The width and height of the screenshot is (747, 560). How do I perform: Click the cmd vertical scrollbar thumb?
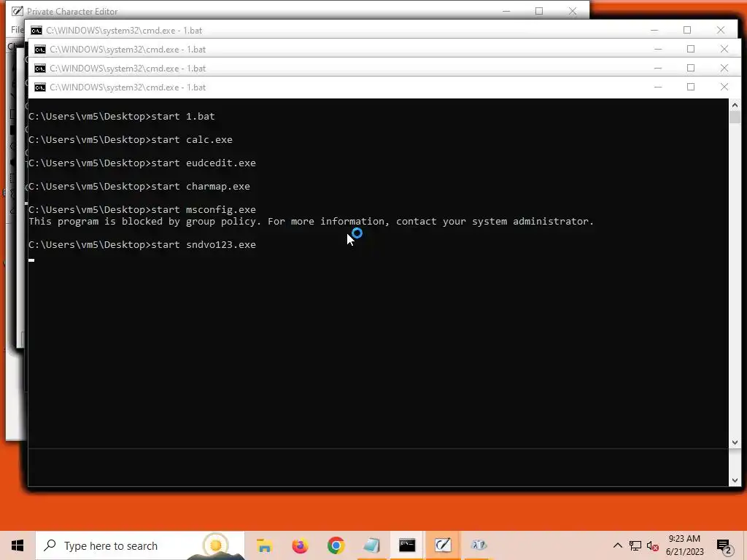[735, 117]
